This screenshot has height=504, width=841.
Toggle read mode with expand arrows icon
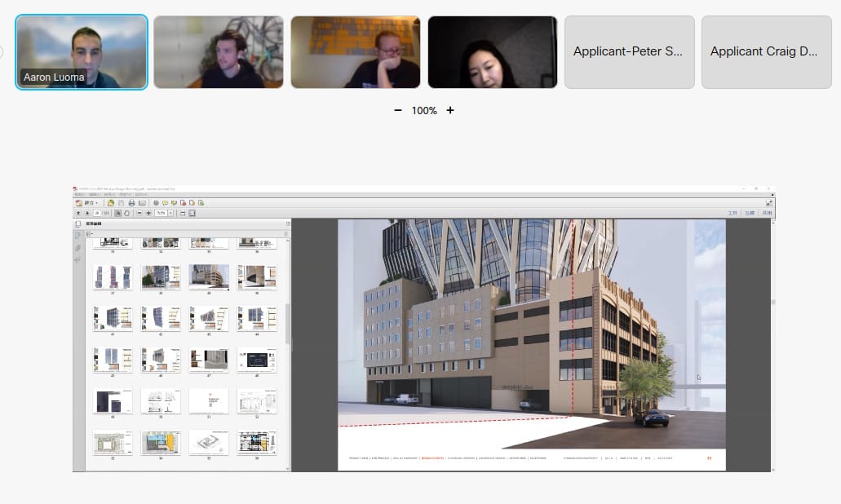tap(769, 203)
